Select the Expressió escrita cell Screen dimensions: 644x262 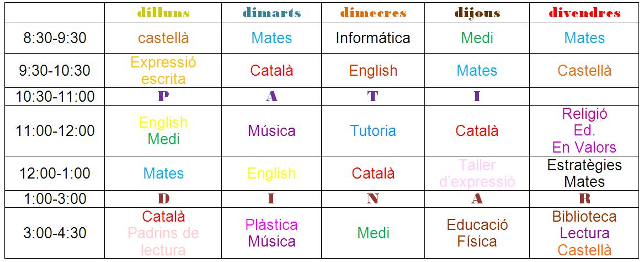(x=163, y=70)
